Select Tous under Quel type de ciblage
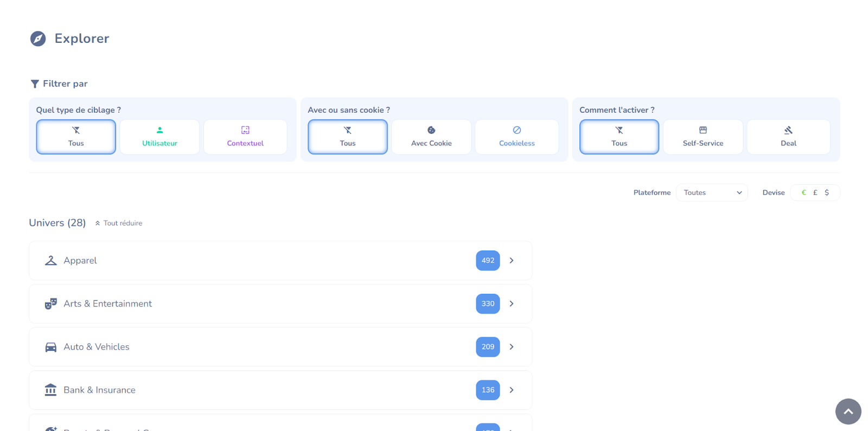This screenshot has height=431, width=868. [76, 137]
